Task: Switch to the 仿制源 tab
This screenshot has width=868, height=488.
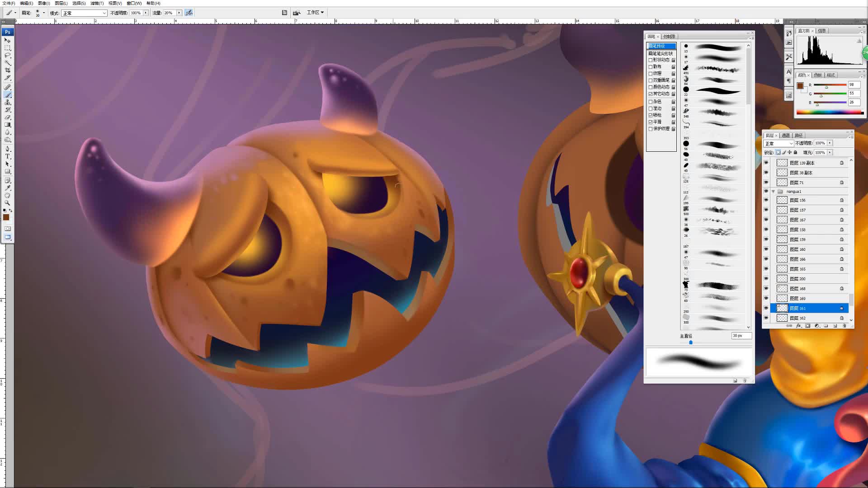Action: pyautogui.click(x=670, y=37)
